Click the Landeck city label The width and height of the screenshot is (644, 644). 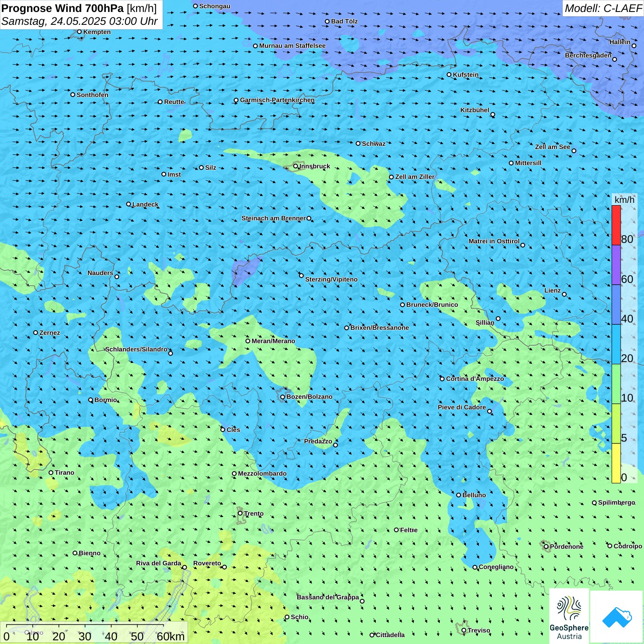[145, 204]
